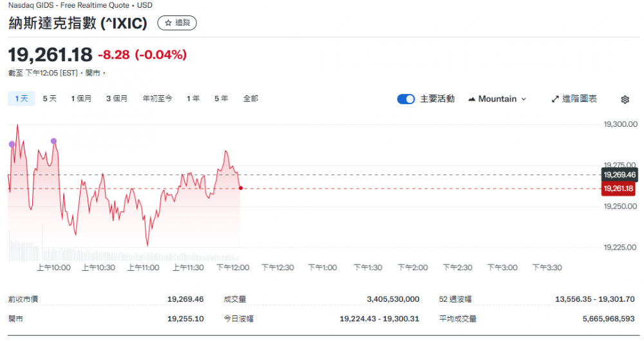The height and width of the screenshot is (341, 644).
Task: Open 進階圖表 advanced chart
Action: click(574, 99)
